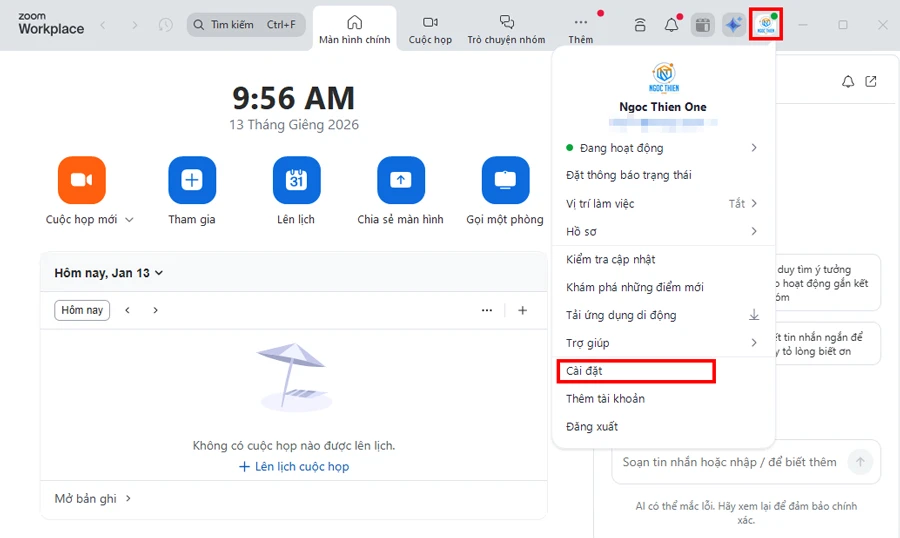The height and width of the screenshot is (538, 900).
Task: Go to the previous day arrow
Action: (x=127, y=310)
